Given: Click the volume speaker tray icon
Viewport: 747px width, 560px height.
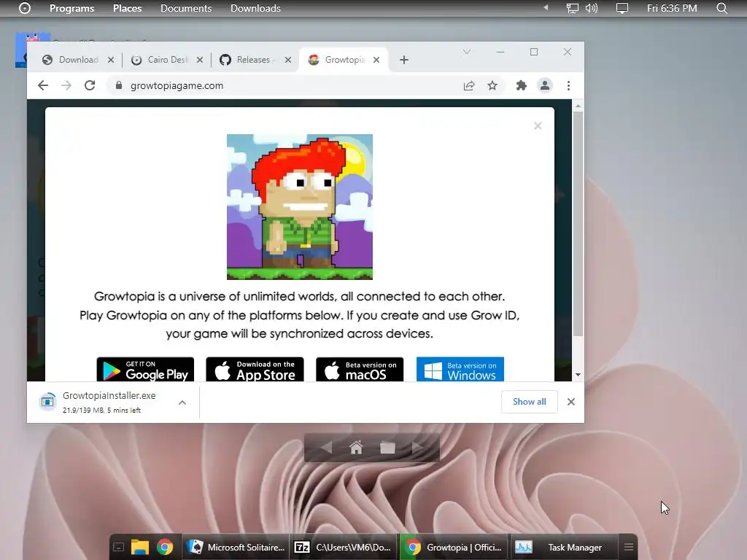Looking at the screenshot, I should 591,8.
